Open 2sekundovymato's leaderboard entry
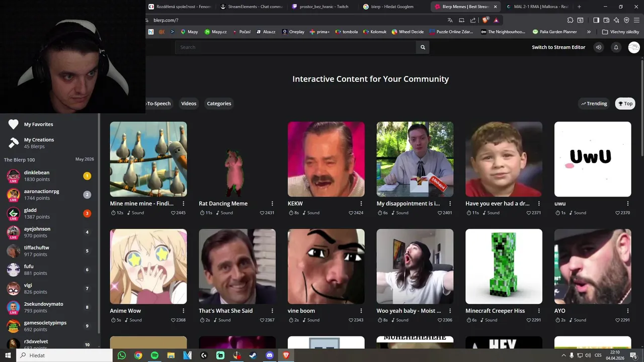 click(x=49, y=307)
